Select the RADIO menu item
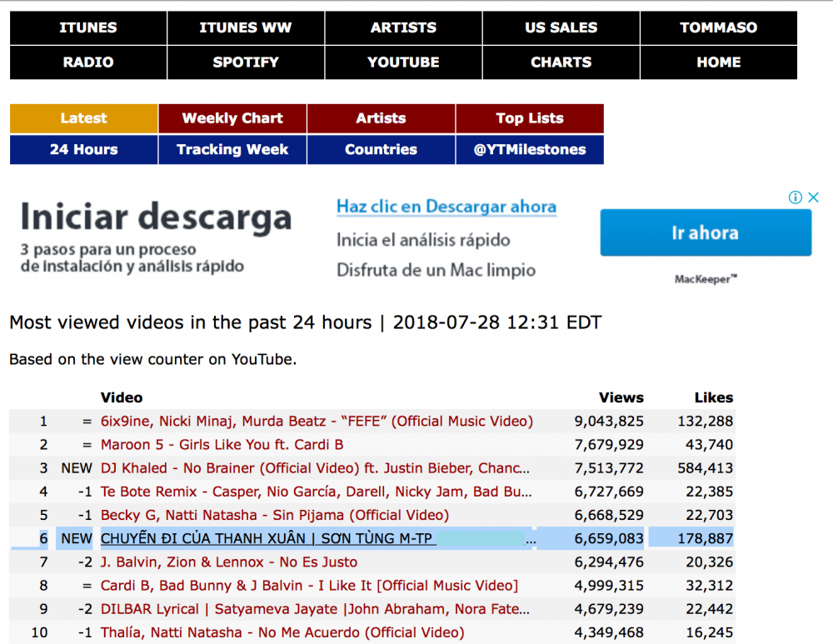The width and height of the screenshot is (833, 644). click(88, 62)
